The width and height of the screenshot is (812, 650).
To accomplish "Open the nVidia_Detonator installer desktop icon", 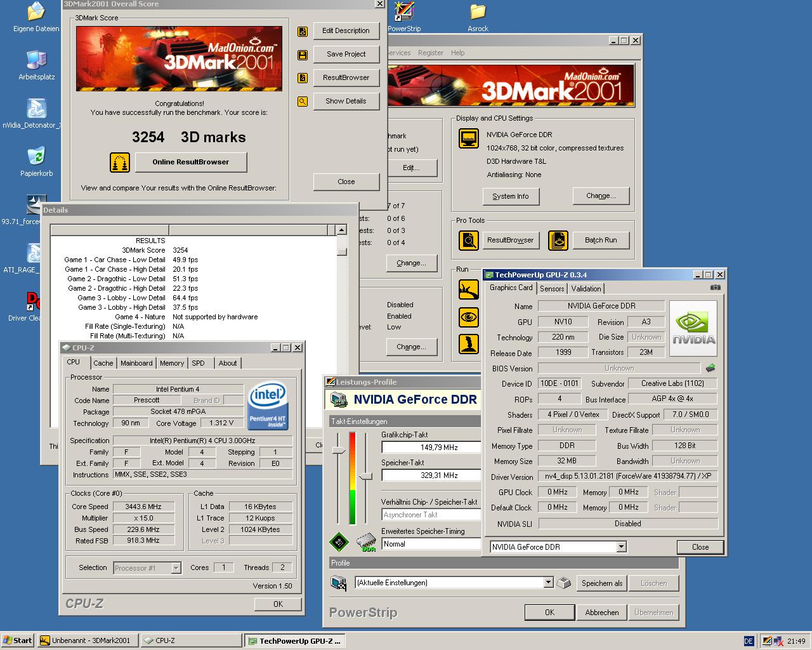I will tap(36, 108).
